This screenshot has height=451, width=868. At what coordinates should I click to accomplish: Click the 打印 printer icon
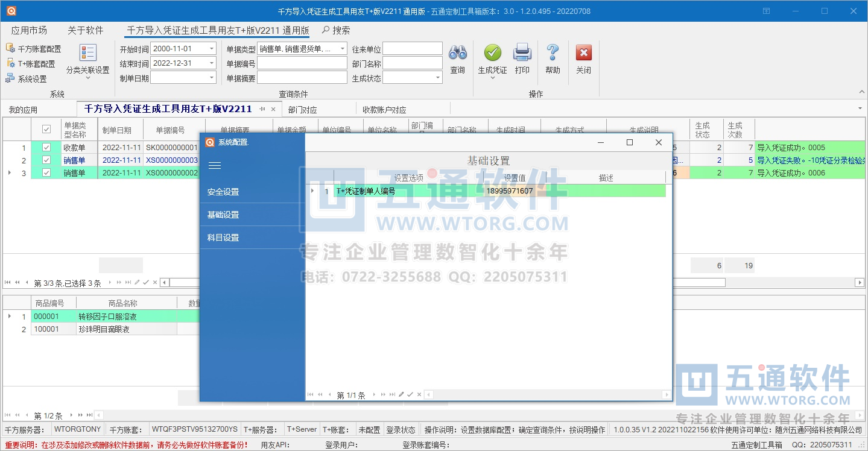pyautogui.click(x=522, y=54)
